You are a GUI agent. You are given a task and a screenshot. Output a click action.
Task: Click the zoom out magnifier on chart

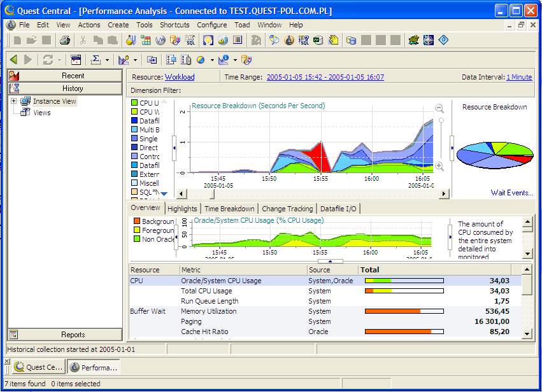click(x=439, y=108)
